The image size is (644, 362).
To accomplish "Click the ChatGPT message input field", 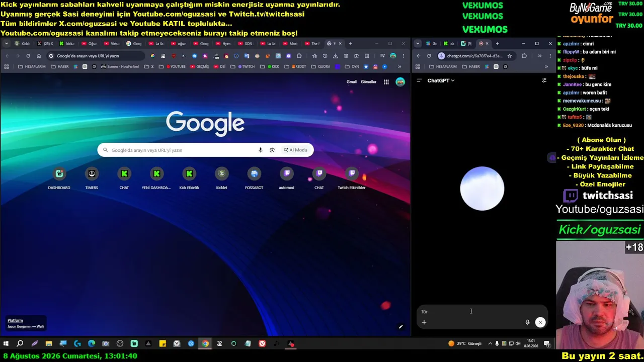I will pos(481,312).
